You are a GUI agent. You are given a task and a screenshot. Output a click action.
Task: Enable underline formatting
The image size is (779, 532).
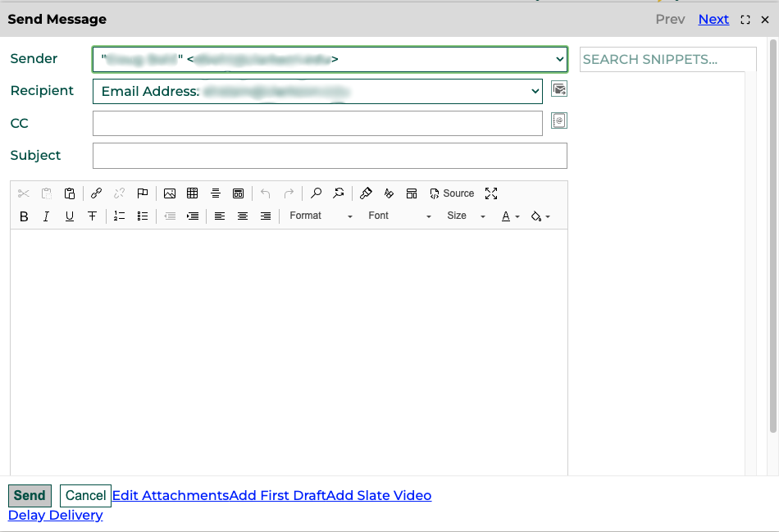70,216
